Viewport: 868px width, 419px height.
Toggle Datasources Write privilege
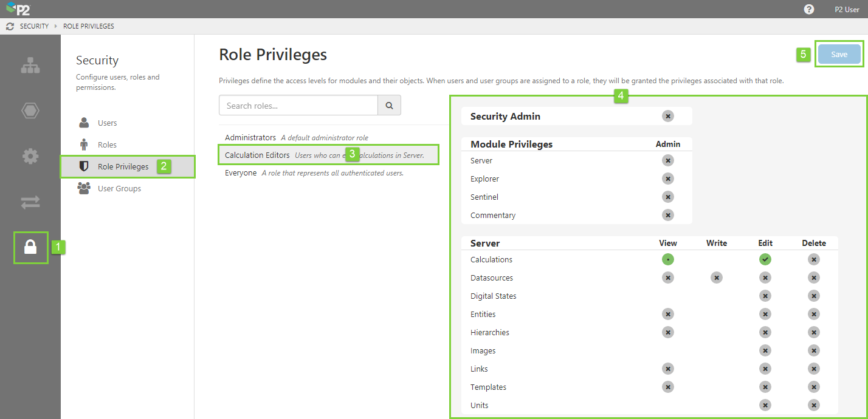tap(717, 278)
